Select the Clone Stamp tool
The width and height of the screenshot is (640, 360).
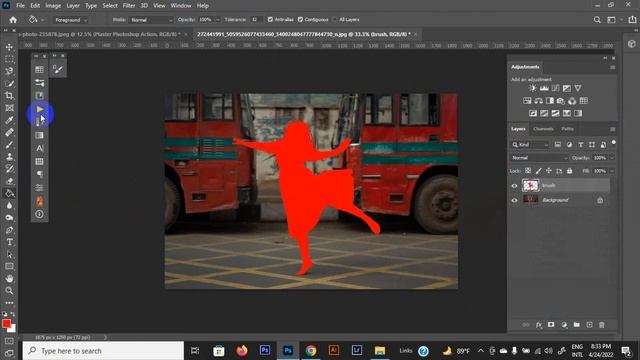tap(9, 157)
